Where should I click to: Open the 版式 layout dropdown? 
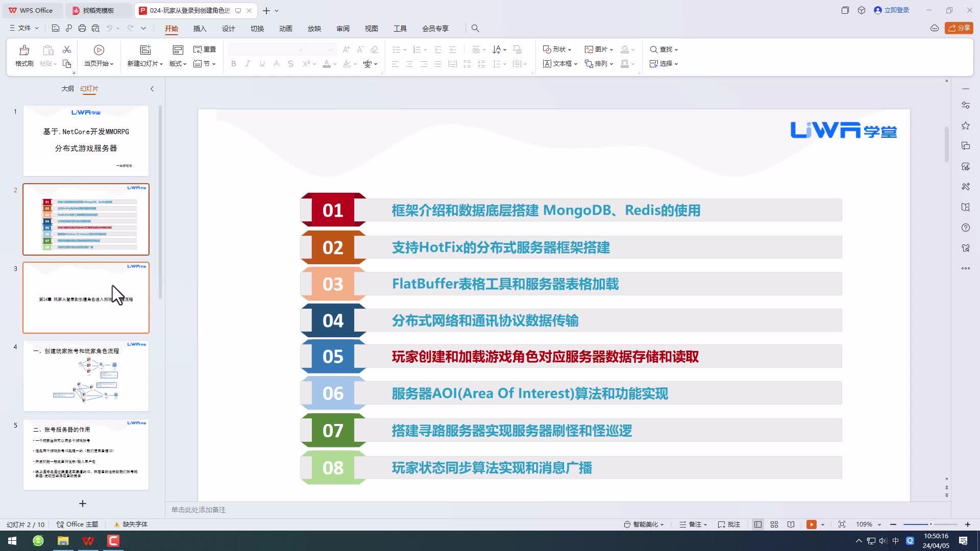178,64
